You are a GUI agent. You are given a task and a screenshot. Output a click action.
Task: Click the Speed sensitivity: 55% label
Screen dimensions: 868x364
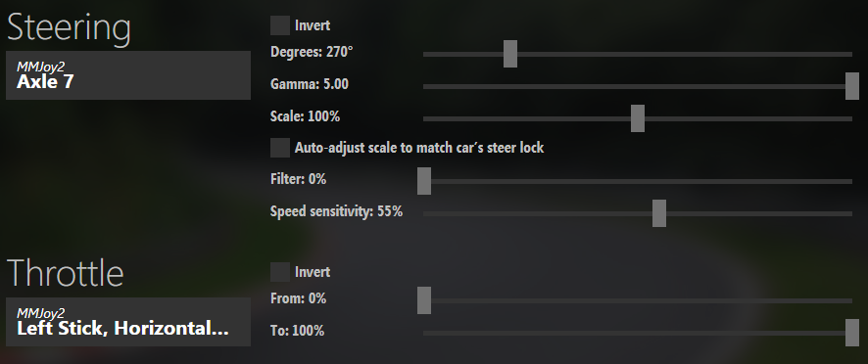[337, 212]
